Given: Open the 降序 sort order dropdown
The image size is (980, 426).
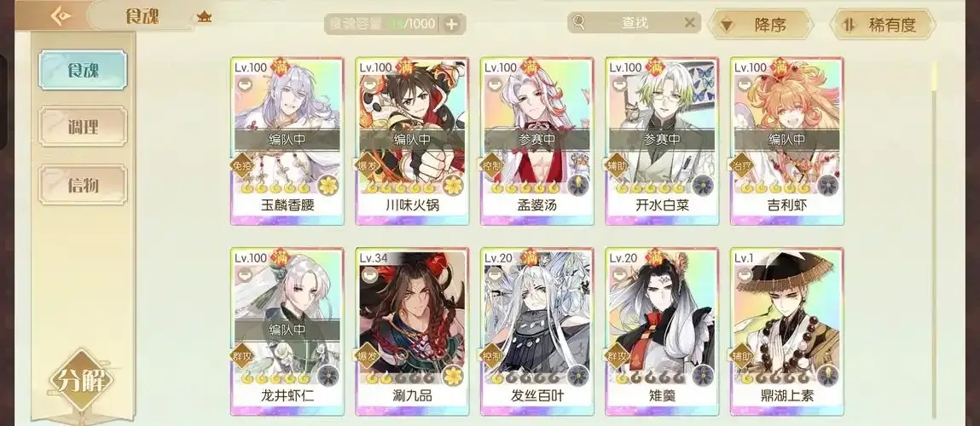Looking at the screenshot, I should point(761,25).
